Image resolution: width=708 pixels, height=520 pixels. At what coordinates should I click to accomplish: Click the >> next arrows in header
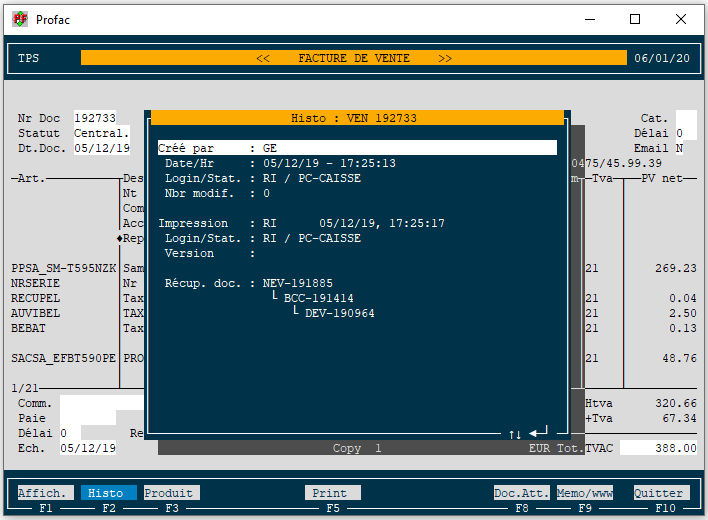point(445,58)
